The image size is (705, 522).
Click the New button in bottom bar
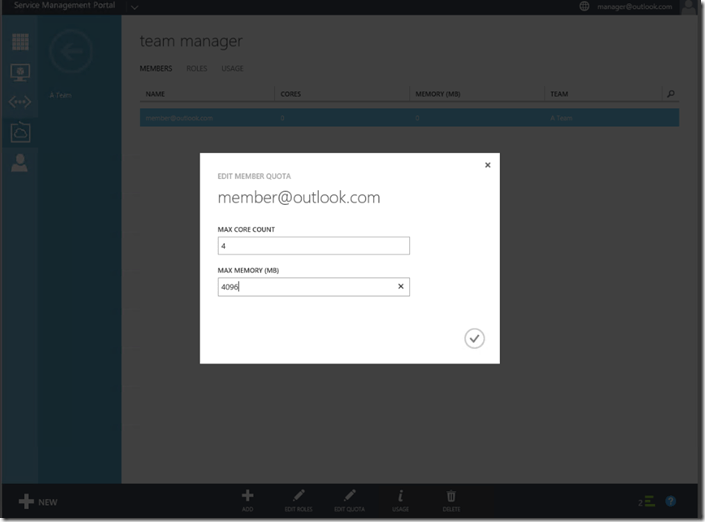click(x=38, y=501)
